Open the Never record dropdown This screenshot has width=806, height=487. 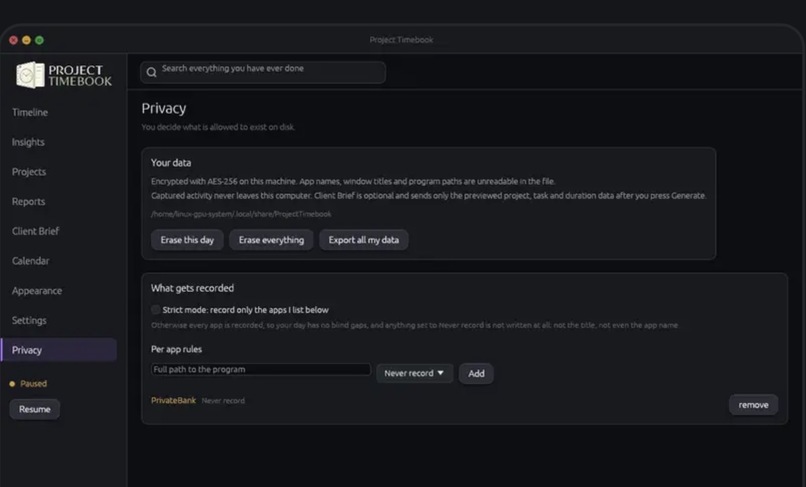414,373
